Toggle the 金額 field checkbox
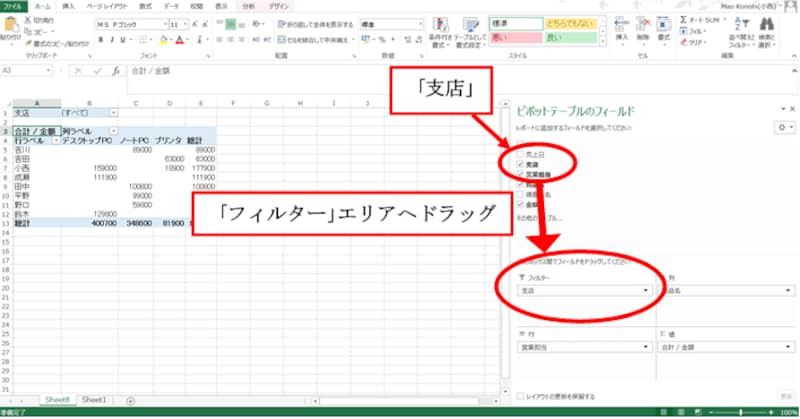800x419 pixels. click(515, 202)
